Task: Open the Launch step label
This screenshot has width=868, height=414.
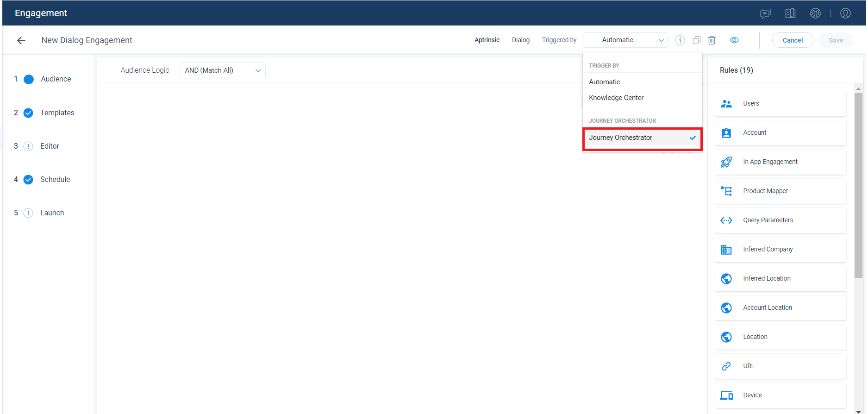Action: (52, 213)
